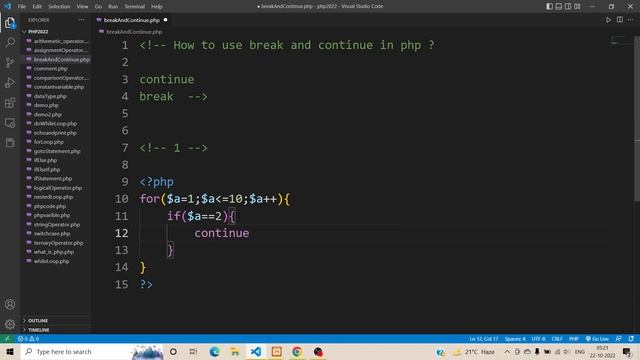Open the Search view in activity bar

click(10, 42)
